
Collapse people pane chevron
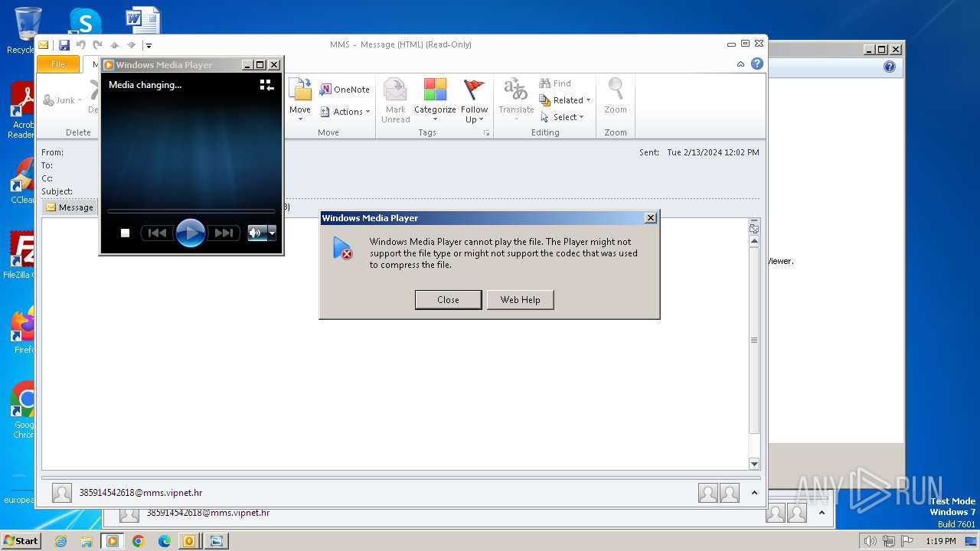pyautogui.click(x=755, y=493)
